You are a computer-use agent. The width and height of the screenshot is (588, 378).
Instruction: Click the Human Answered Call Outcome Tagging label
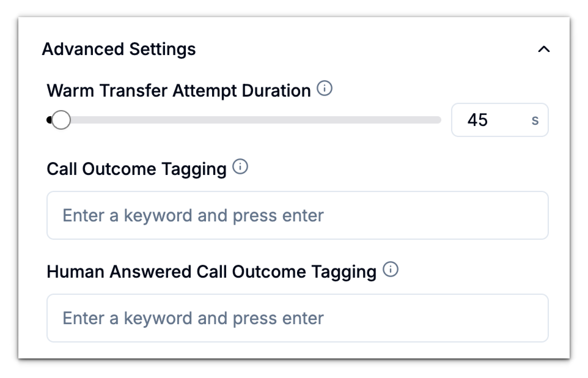click(x=212, y=271)
